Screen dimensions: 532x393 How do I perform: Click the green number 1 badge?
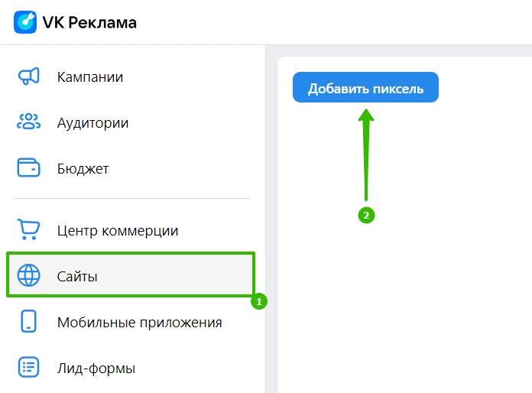tap(259, 301)
